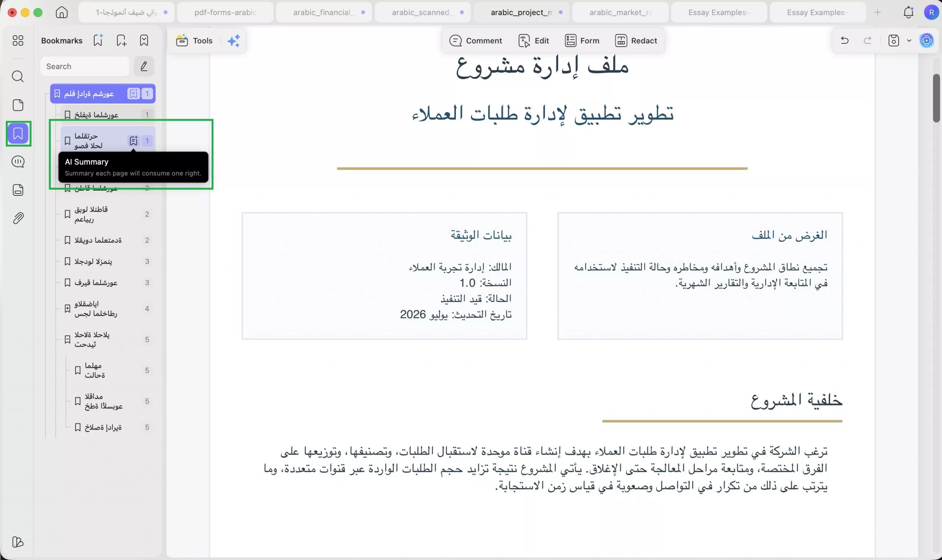Image resolution: width=942 pixels, height=560 pixels.
Task: Open the user avatar R
Action: (x=931, y=13)
